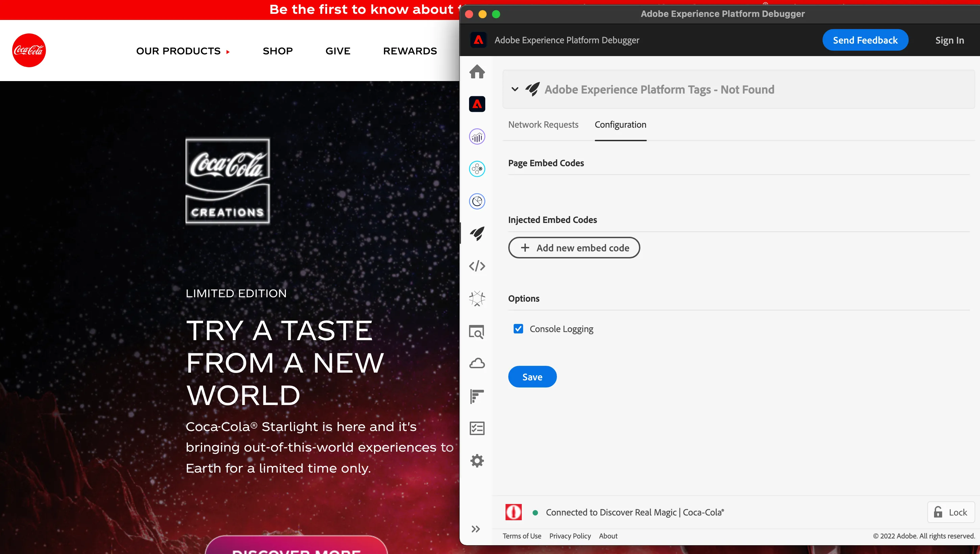Click 'Connected to Discover Real Magic' status text
The width and height of the screenshot is (980, 554).
[635, 512]
